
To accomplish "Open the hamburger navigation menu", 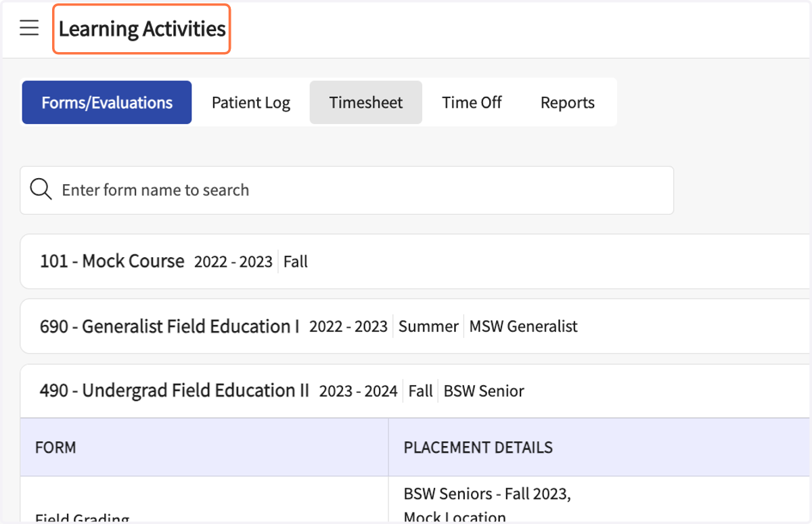I will pos(29,28).
